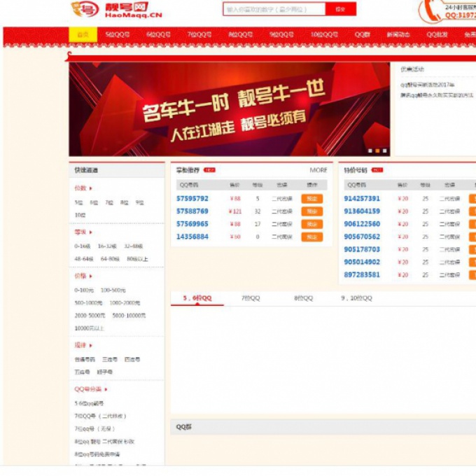
Task: Click the red promotional banner image
Action: [229, 109]
